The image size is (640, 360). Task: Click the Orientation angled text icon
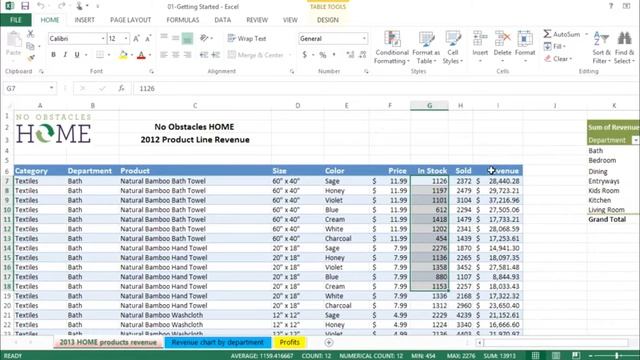point(204,38)
